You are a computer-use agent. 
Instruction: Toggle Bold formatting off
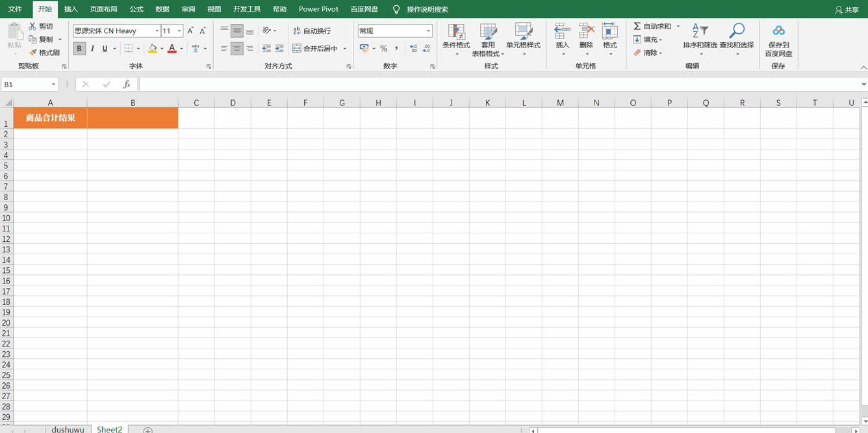coord(79,49)
